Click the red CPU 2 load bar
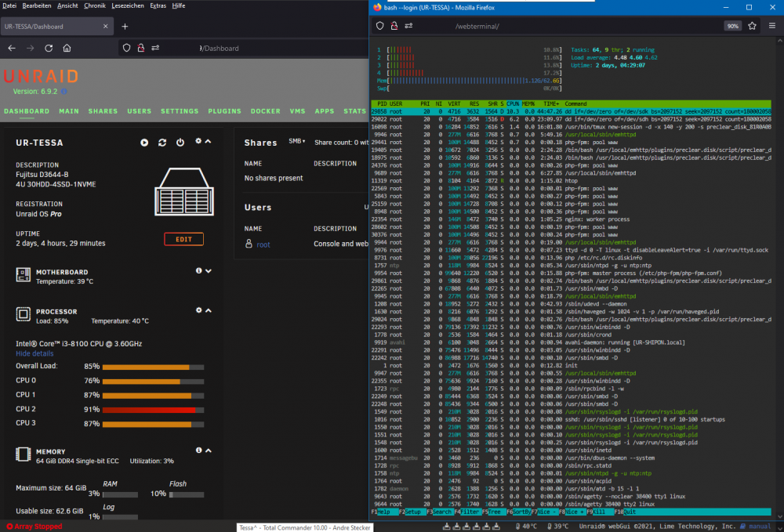Viewport: 784px width, 532px height. [153, 410]
